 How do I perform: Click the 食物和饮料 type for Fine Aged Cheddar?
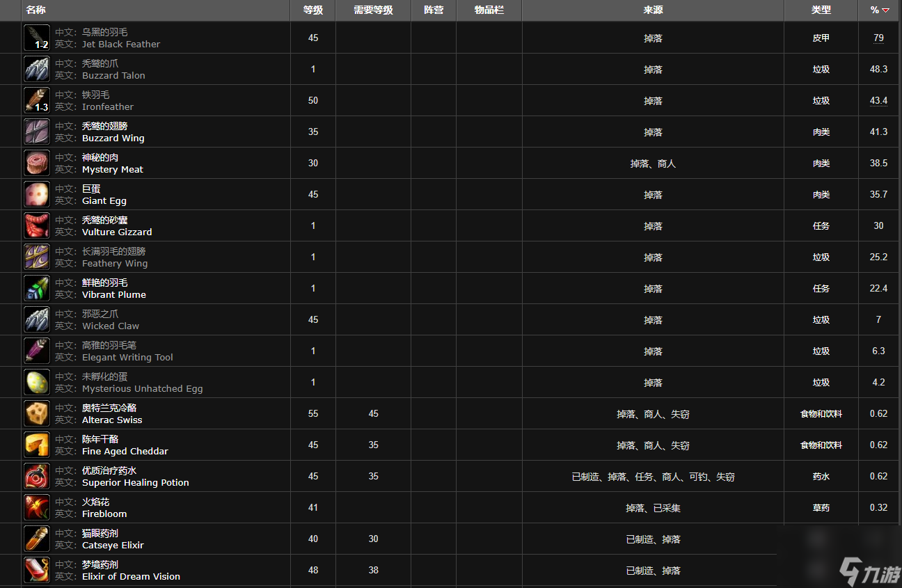821,445
